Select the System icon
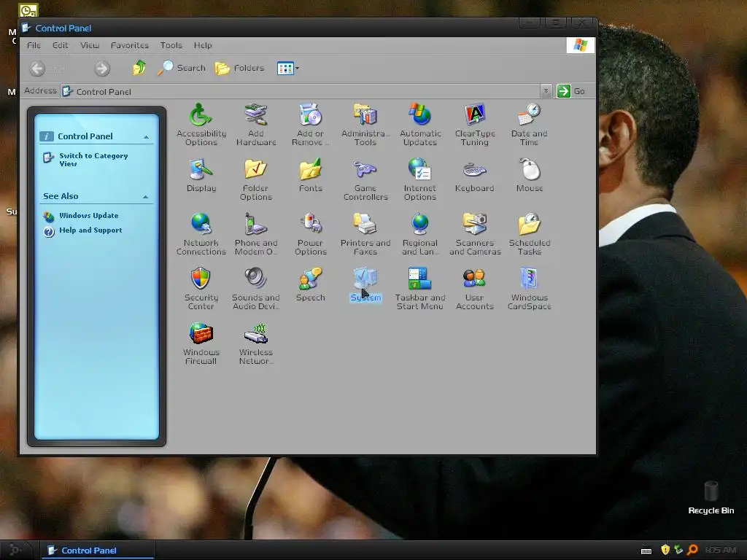The image size is (747, 560). pyautogui.click(x=365, y=285)
